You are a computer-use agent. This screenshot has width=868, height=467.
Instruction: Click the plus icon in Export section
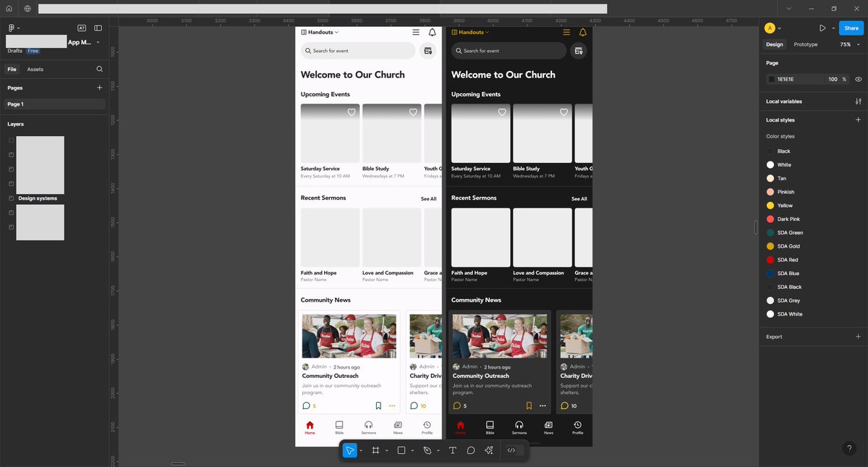point(858,337)
